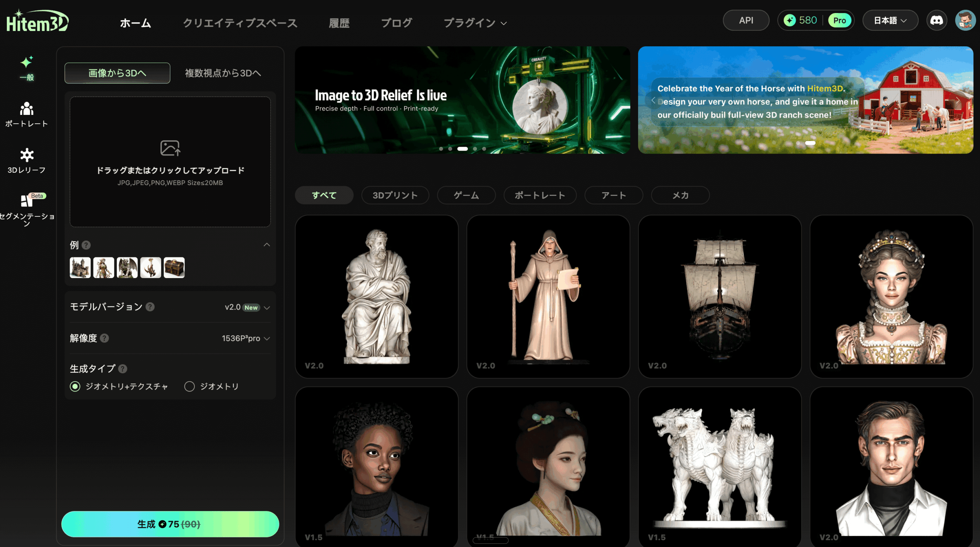Image resolution: width=980 pixels, height=547 pixels.
Task: Click the help icon next to 解像度
Action: [104, 338]
